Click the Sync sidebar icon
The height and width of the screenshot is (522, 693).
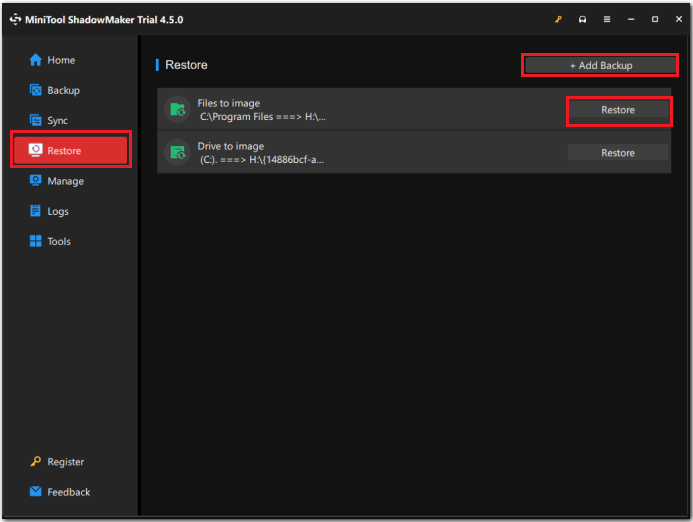coord(35,120)
